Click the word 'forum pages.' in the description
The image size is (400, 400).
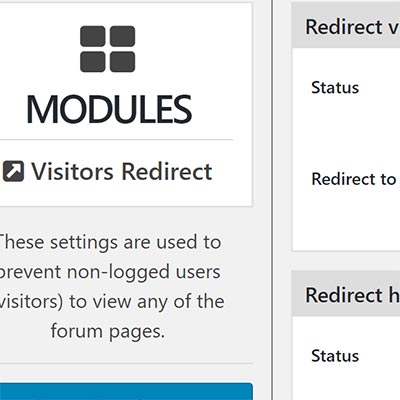[108, 332]
